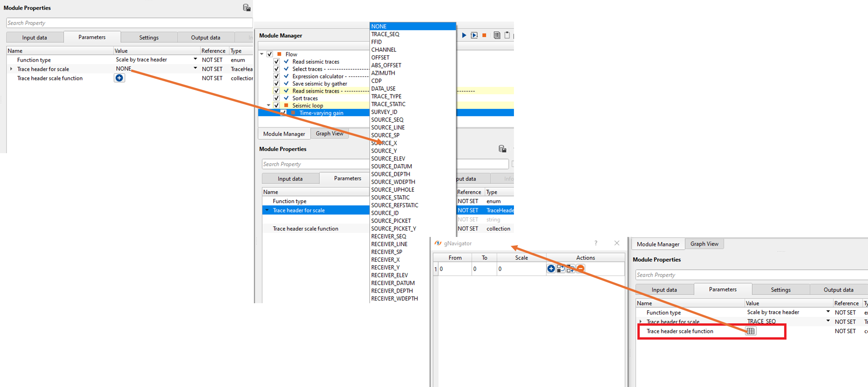Screen dimensions: 868x387
Task: Expand the Trace header for scale row in the right panel
Action: [641, 322]
